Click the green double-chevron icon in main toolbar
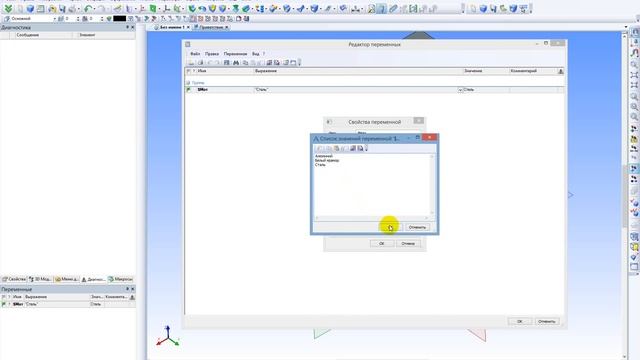This screenshot has width=640, height=360. coord(8,8)
